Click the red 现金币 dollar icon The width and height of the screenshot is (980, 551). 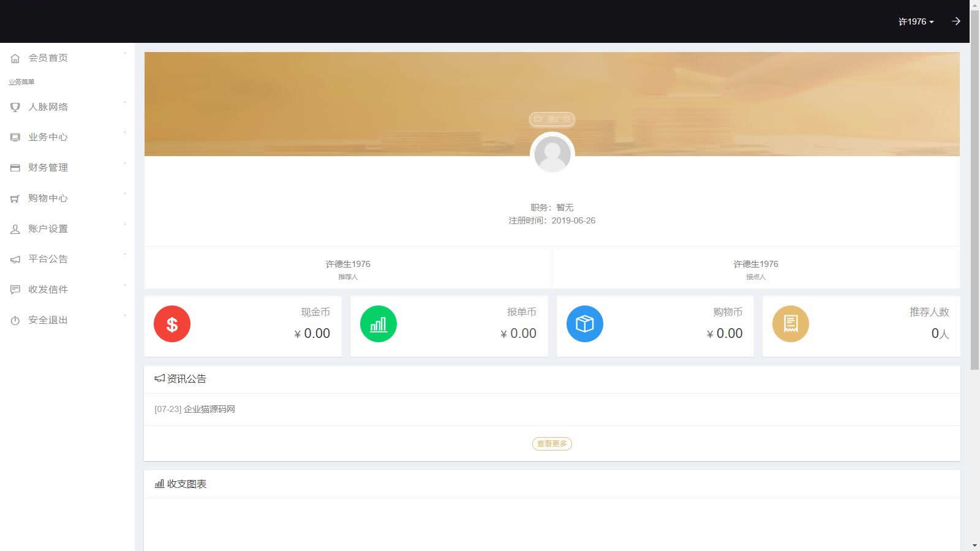pyautogui.click(x=171, y=324)
